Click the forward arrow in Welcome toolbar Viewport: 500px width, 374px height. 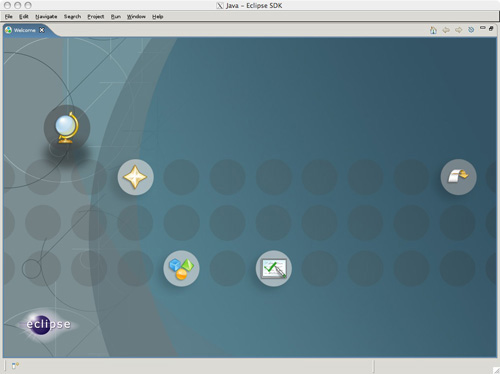click(x=459, y=30)
